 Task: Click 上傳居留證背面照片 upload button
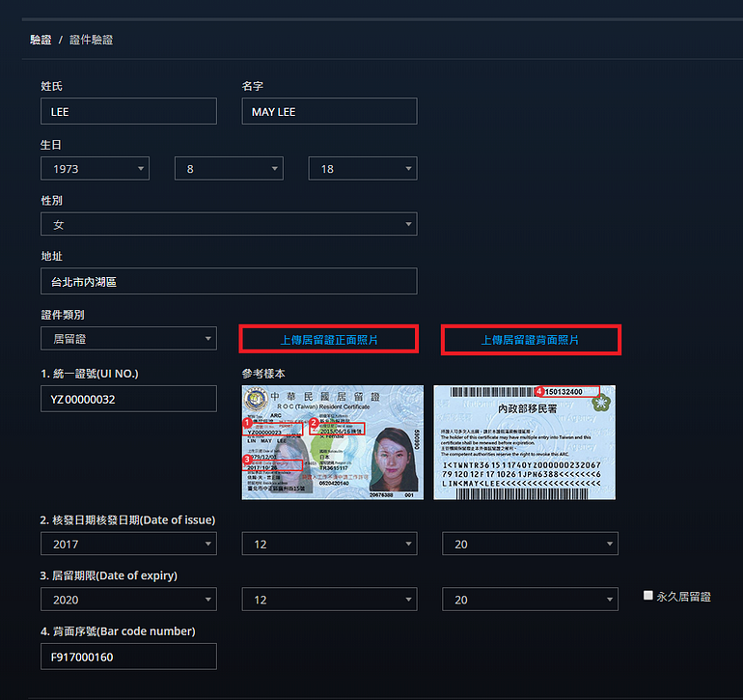pyautogui.click(x=531, y=340)
